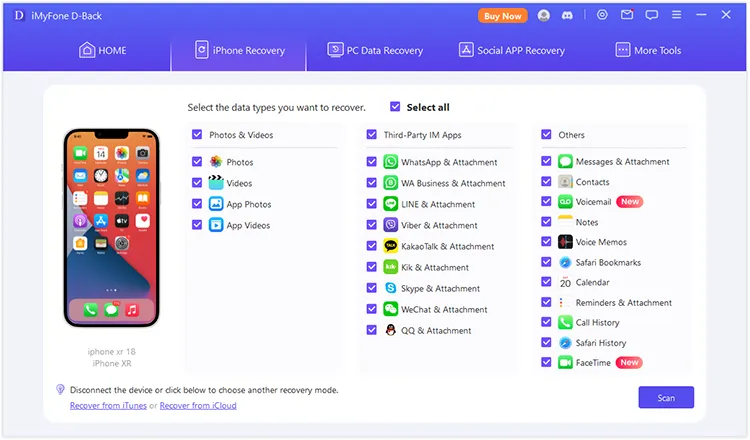The image size is (750, 440).
Task: Toggle the Photos & Videos group checkbox
Action: [197, 134]
